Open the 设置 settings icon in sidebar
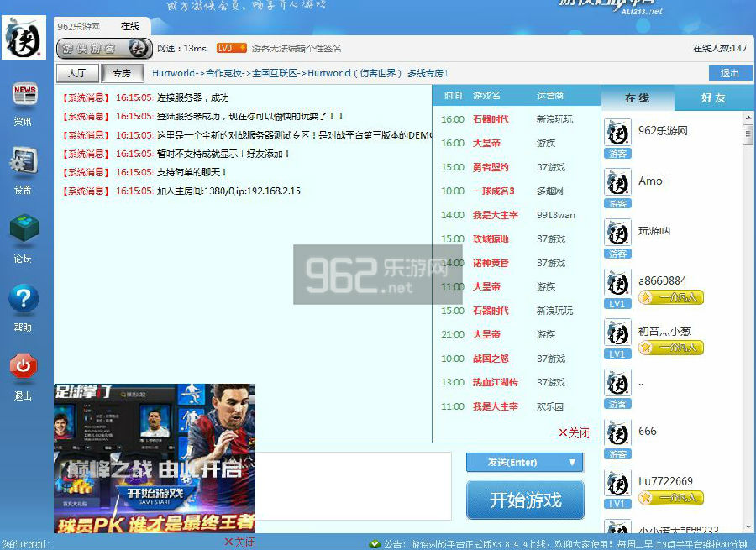Image resolution: width=756 pixels, height=550 pixels. pyautogui.click(x=24, y=161)
